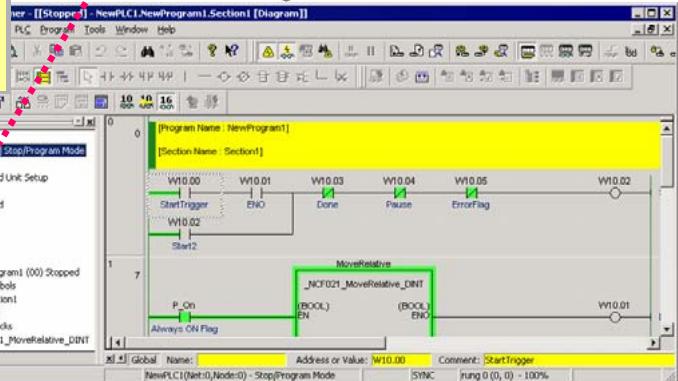Open the Help menu
Image resolution: width=678 pixels, height=381 pixels.
click(166, 30)
